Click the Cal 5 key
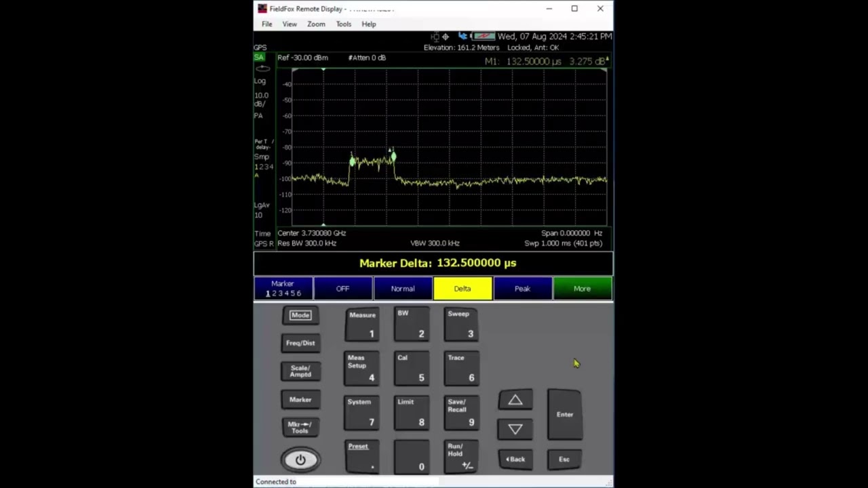The width and height of the screenshot is (868, 488). click(412, 368)
